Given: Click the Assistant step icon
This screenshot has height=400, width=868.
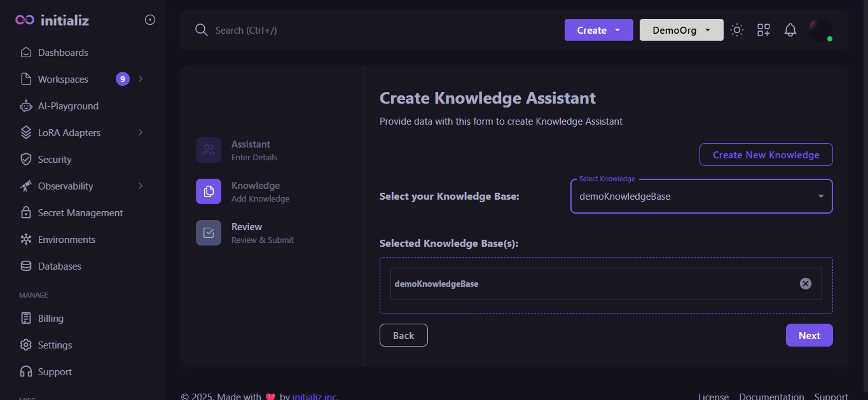Looking at the screenshot, I should coord(209,150).
